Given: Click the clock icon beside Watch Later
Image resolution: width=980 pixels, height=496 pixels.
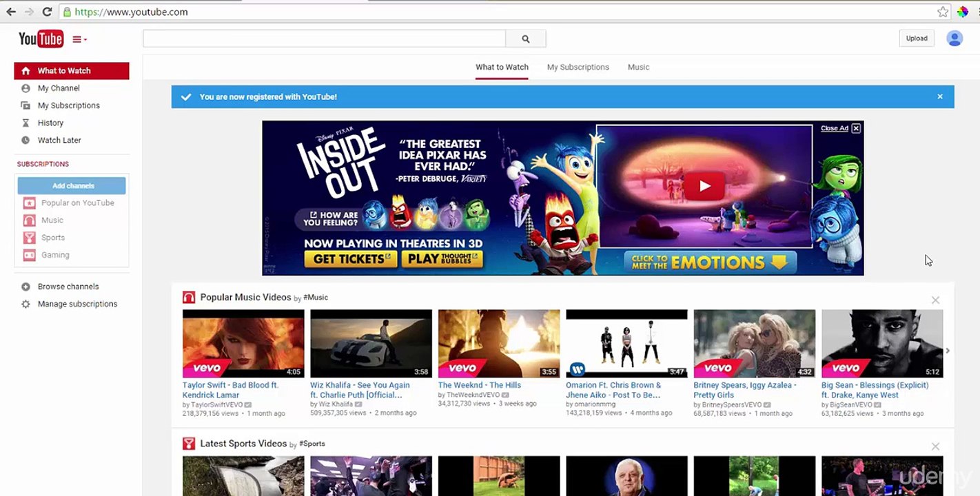Looking at the screenshot, I should point(25,140).
